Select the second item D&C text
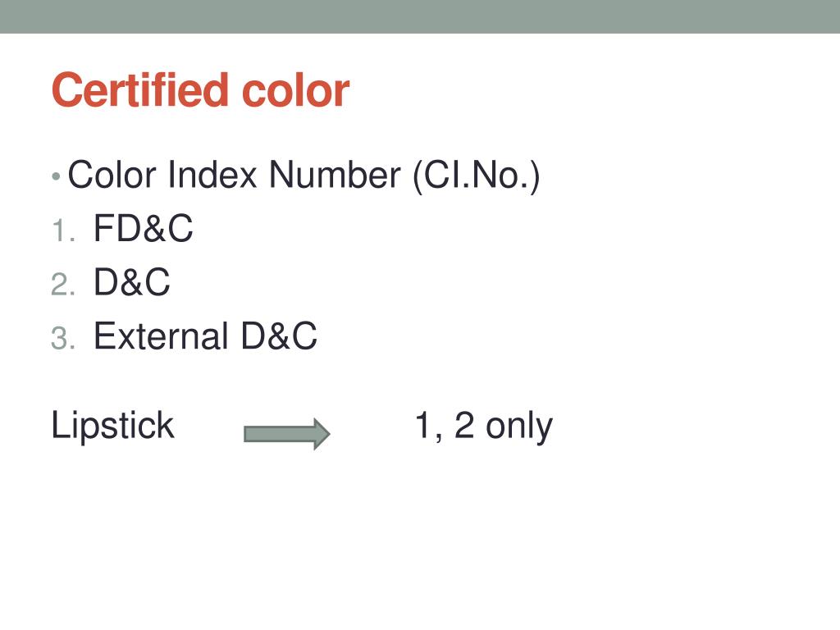This screenshot has width=840, height=630. click(132, 282)
